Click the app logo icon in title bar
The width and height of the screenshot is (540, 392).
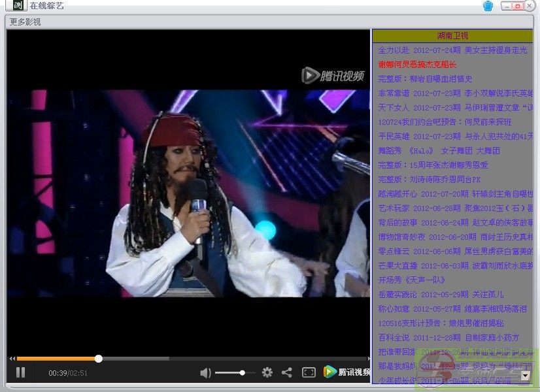19,6
